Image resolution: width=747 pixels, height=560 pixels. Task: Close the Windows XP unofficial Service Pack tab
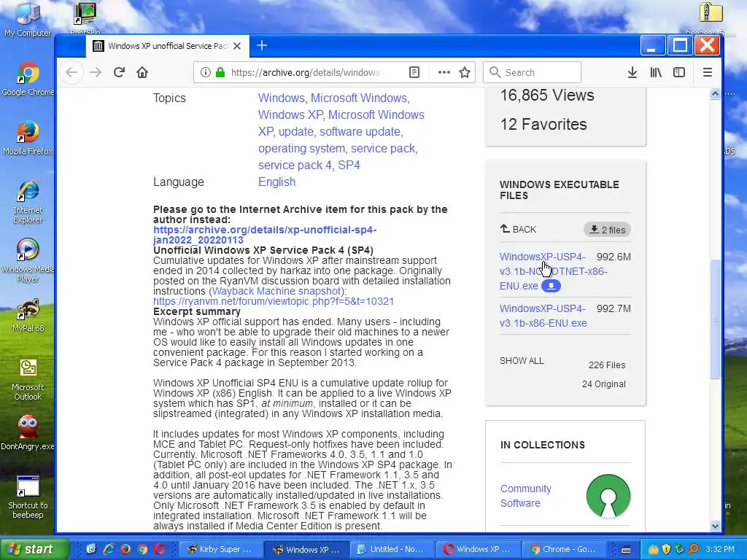237,46
